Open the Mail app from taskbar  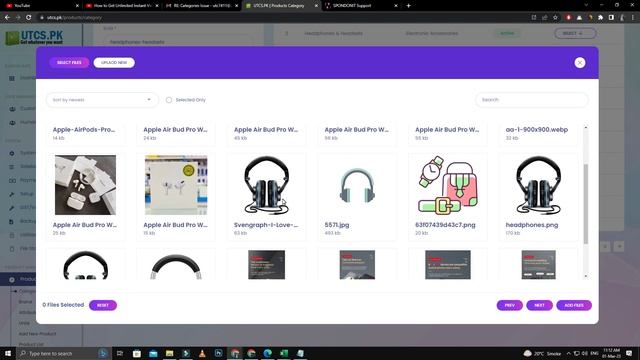click(x=153, y=353)
